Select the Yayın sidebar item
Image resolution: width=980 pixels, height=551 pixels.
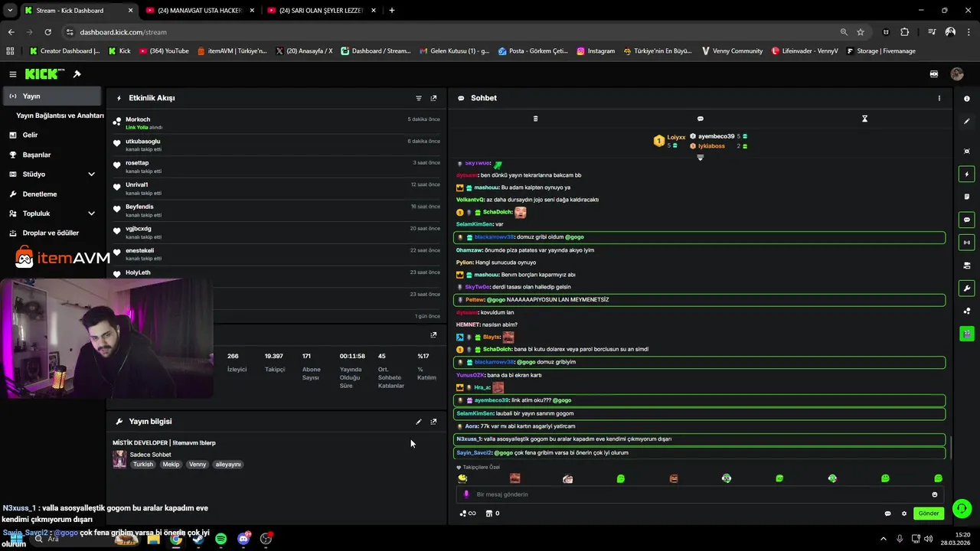(51, 96)
